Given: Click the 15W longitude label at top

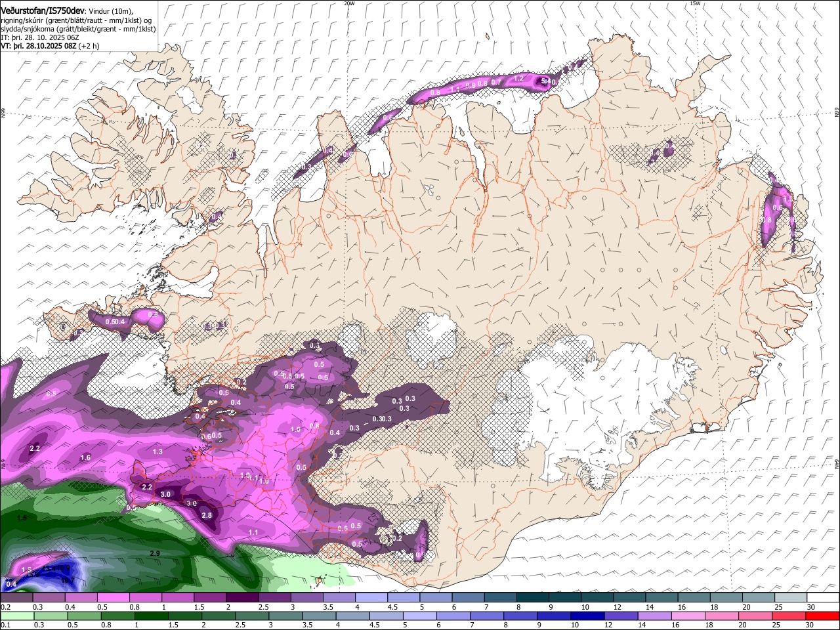Looking at the screenshot, I should pos(695,3).
